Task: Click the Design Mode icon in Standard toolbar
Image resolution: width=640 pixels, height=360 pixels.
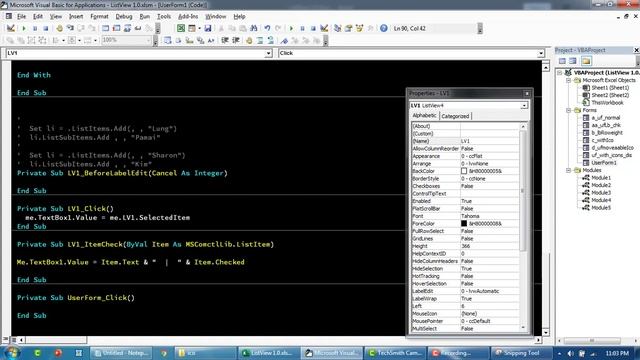Action: pyautogui.click(x=324, y=28)
